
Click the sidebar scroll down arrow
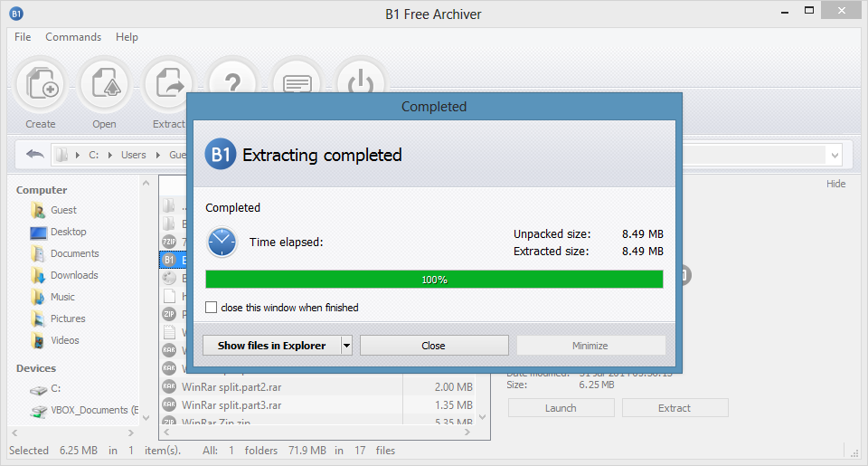(146, 418)
